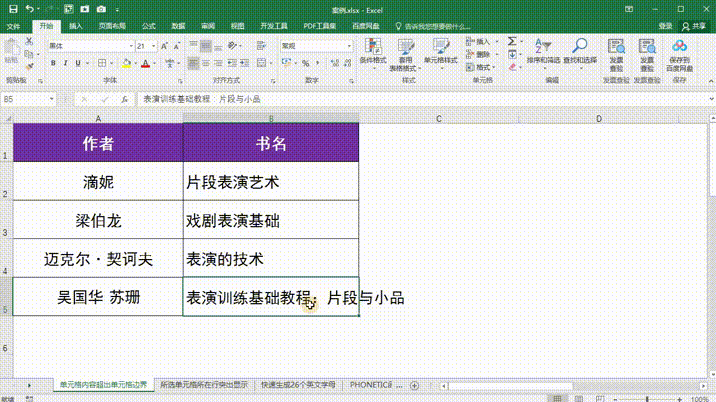Toggle center text alignment

[x=206, y=63]
